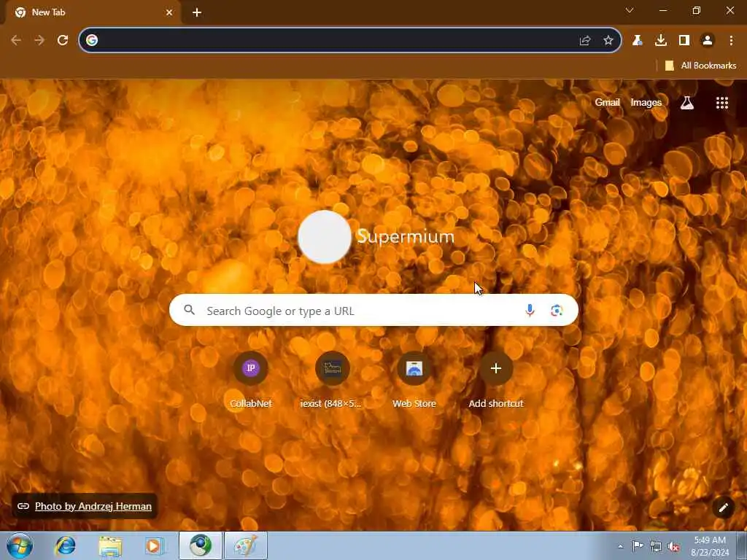The image size is (747, 560).
Task: Open the Windows Start menu
Action: point(20,545)
